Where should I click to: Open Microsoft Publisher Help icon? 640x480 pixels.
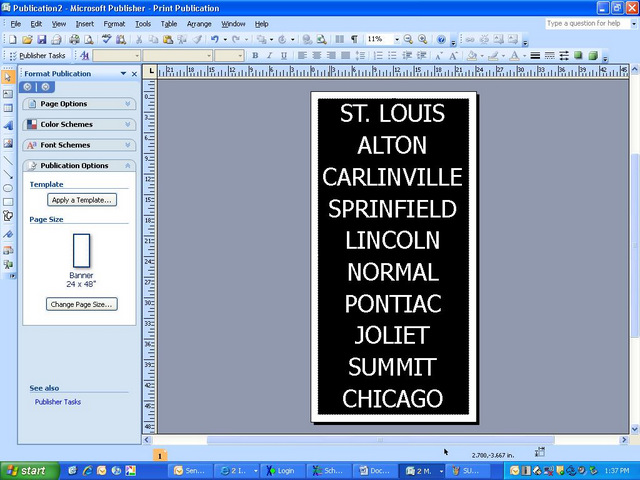coord(441,39)
